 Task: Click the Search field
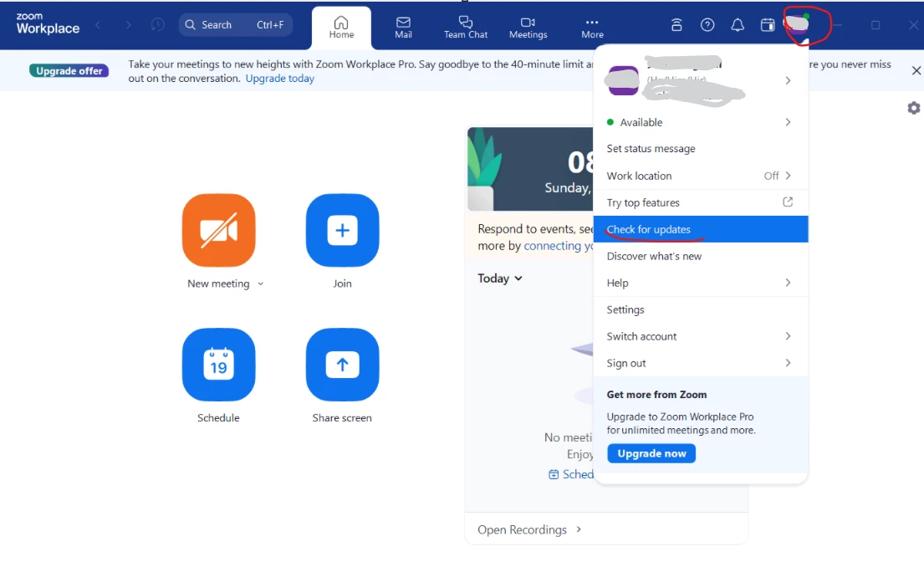[x=235, y=25]
